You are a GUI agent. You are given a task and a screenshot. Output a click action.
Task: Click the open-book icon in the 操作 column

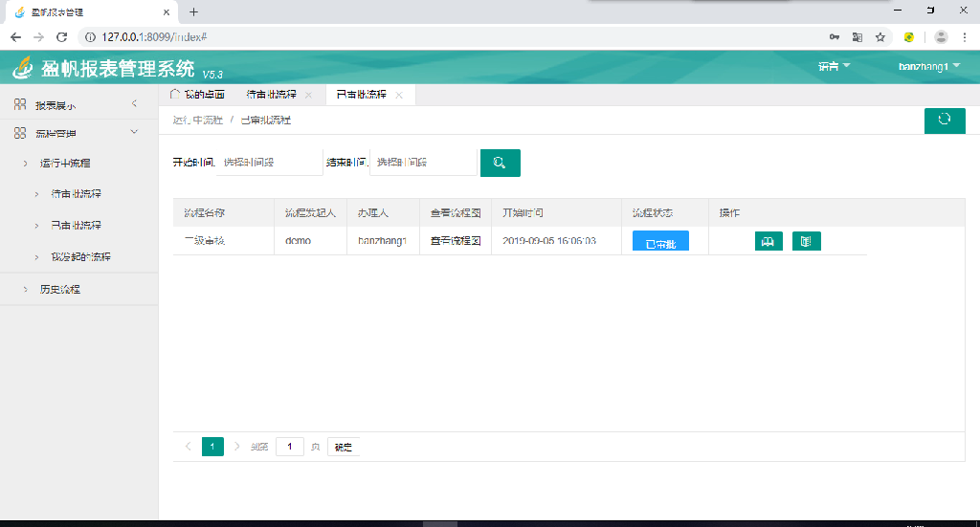tap(768, 241)
